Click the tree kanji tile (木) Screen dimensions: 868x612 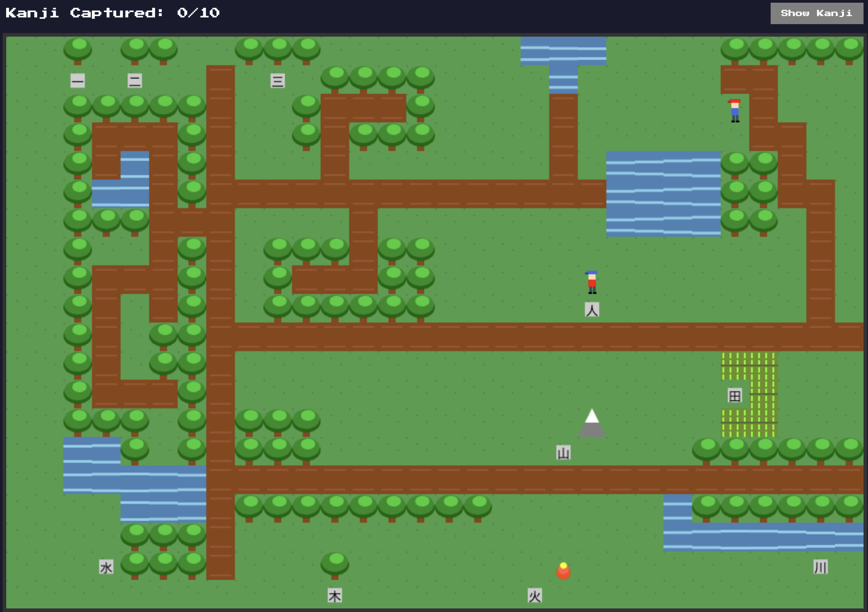point(335,595)
